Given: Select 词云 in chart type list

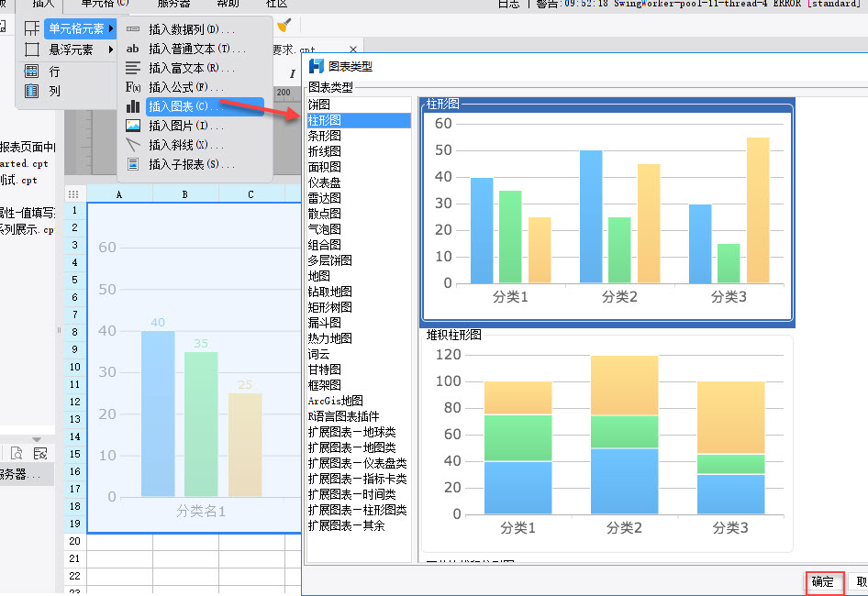Looking at the screenshot, I should pyautogui.click(x=359, y=354).
